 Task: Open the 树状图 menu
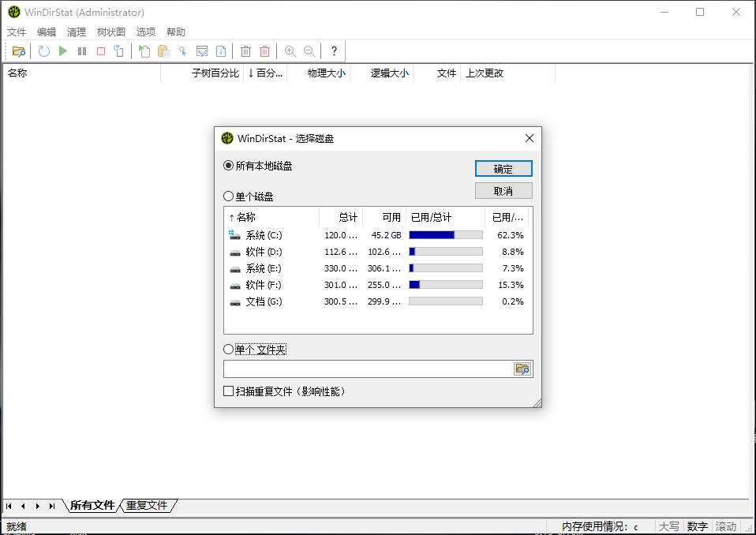[x=110, y=32]
